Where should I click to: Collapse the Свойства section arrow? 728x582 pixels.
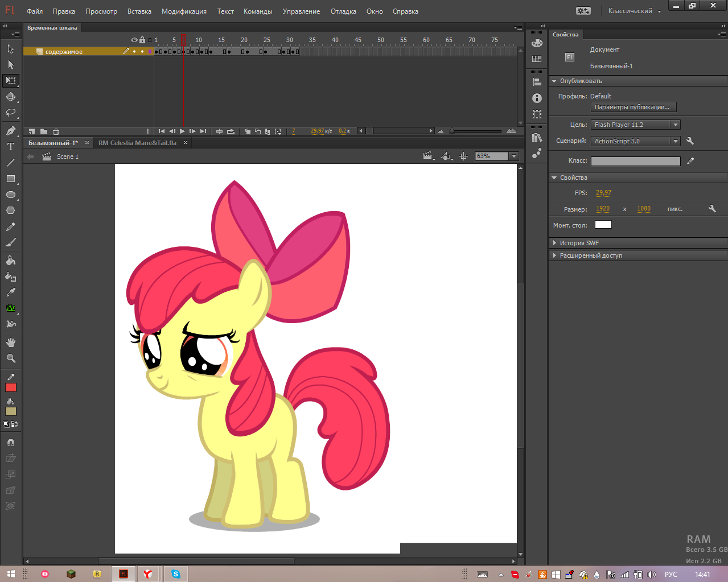[x=554, y=178]
